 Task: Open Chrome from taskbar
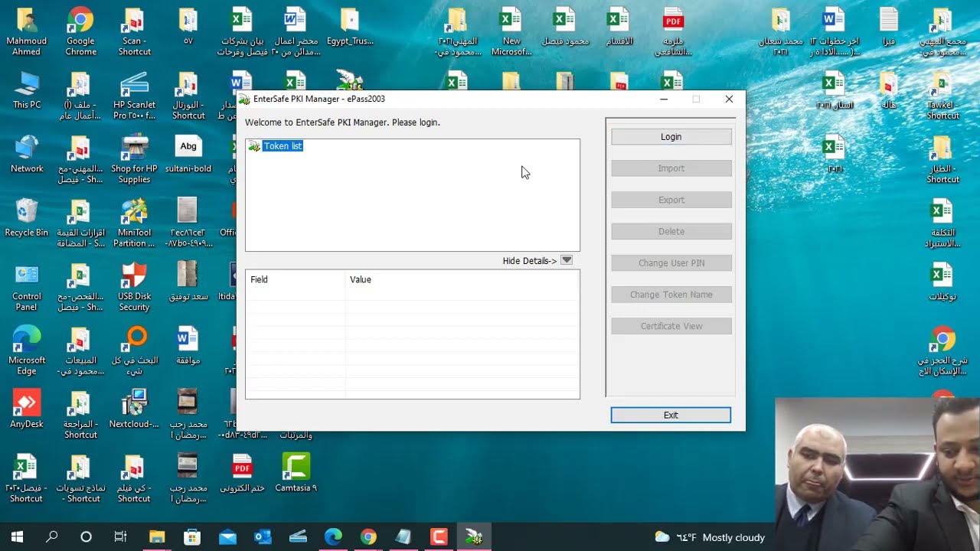368,537
